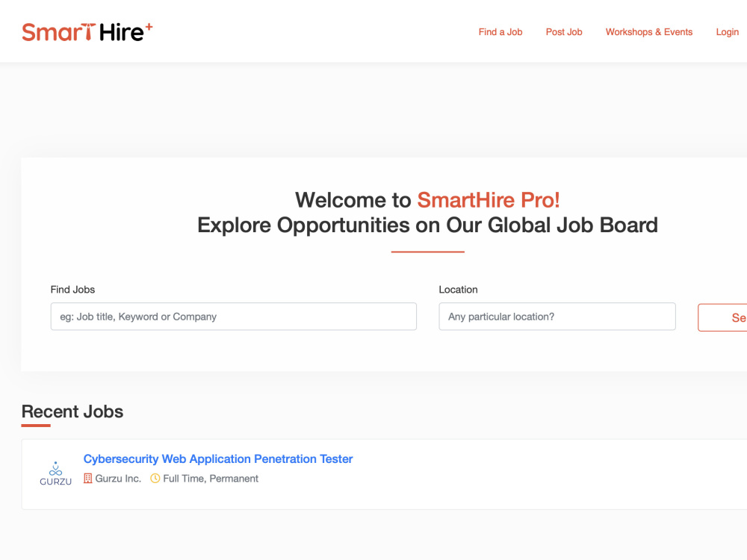
Task: Go to Workshops & Events
Action: pos(649,32)
